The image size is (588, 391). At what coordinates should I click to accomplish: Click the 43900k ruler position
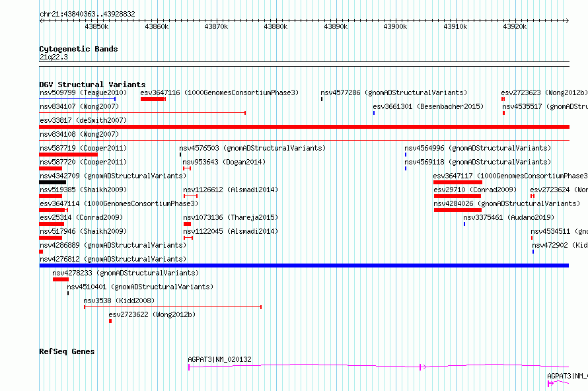point(395,26)
